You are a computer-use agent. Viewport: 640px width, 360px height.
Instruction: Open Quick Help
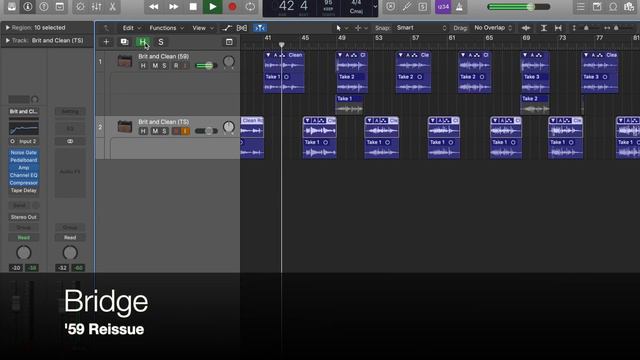click(44, 7)
